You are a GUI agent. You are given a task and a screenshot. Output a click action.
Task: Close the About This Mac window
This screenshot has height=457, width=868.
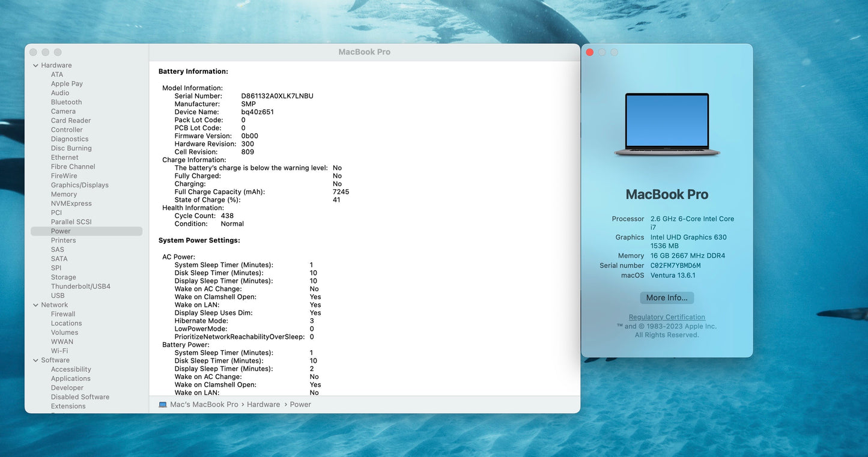[x=590, y=52]
